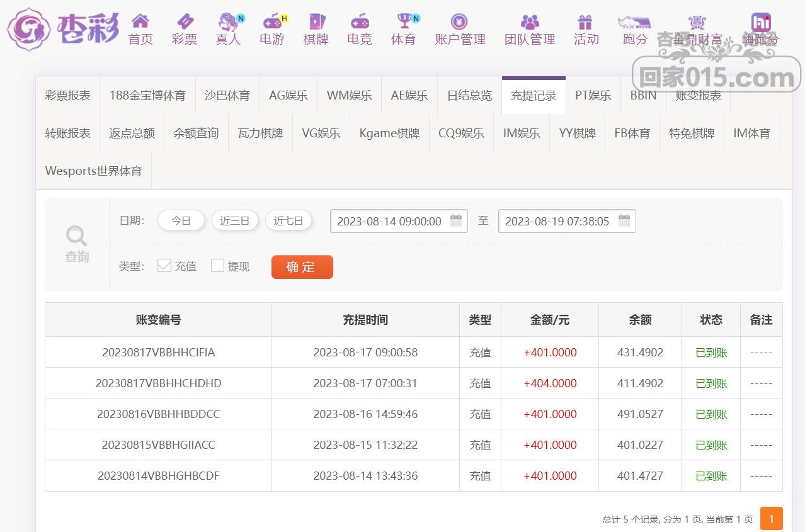805x532 pixels.
Task: Toggle the 充值 checkbox
Action: 164,266
